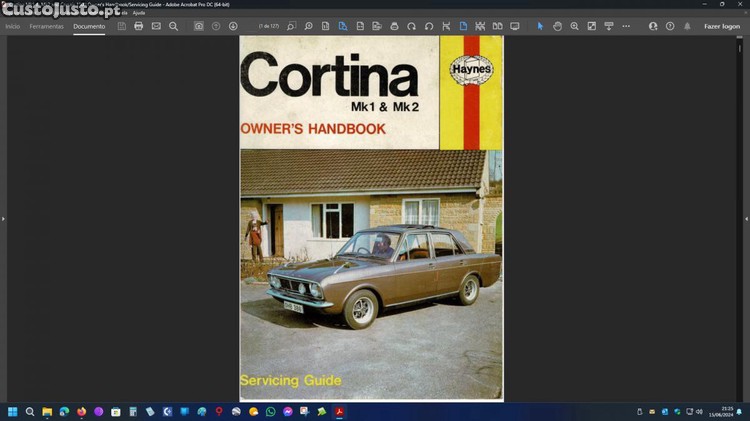Toggle single page view mode

[463, 26]
